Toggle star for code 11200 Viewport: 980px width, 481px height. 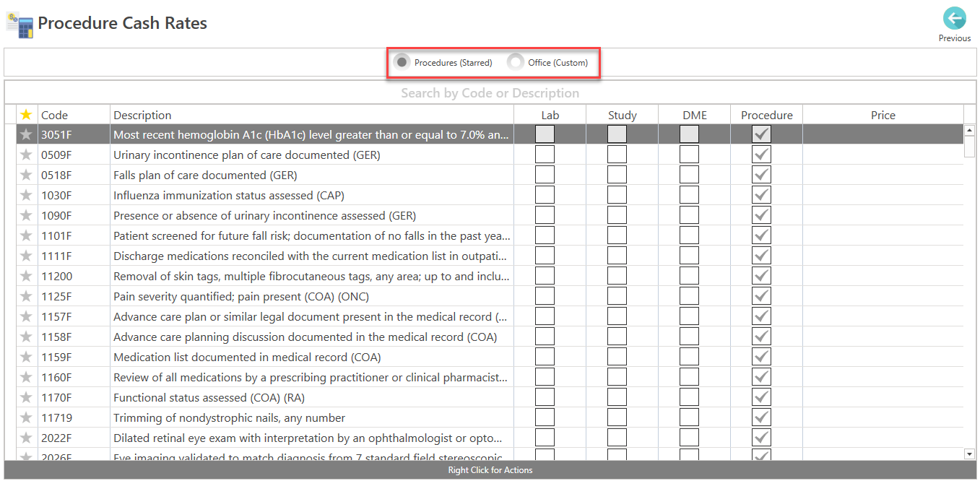point(27,276)
